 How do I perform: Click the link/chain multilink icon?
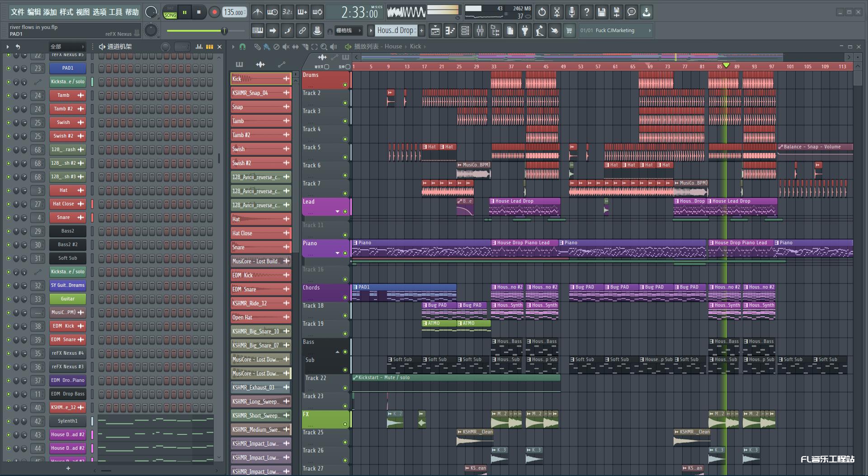coord(302,31)
